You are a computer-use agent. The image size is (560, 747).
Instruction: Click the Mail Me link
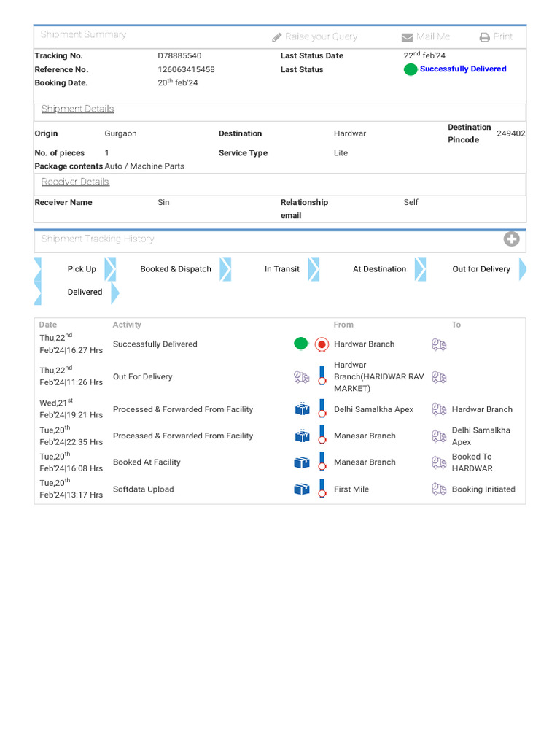pos(433,36)
